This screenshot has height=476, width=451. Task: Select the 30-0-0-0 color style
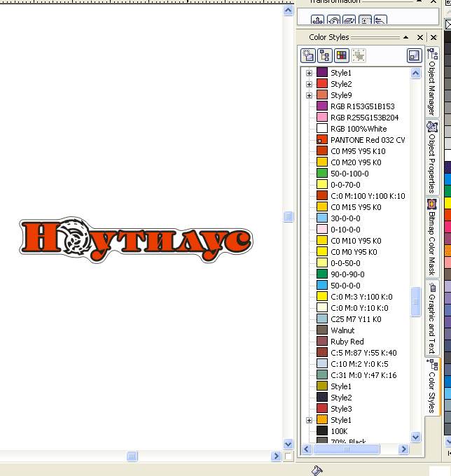tap(339, 218)
